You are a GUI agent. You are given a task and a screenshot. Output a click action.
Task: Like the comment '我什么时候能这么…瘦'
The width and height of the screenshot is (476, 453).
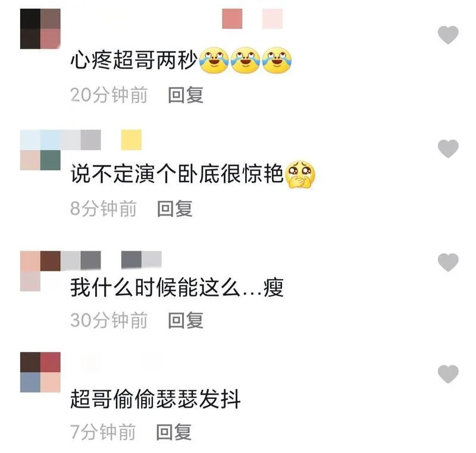click(448, 263)
